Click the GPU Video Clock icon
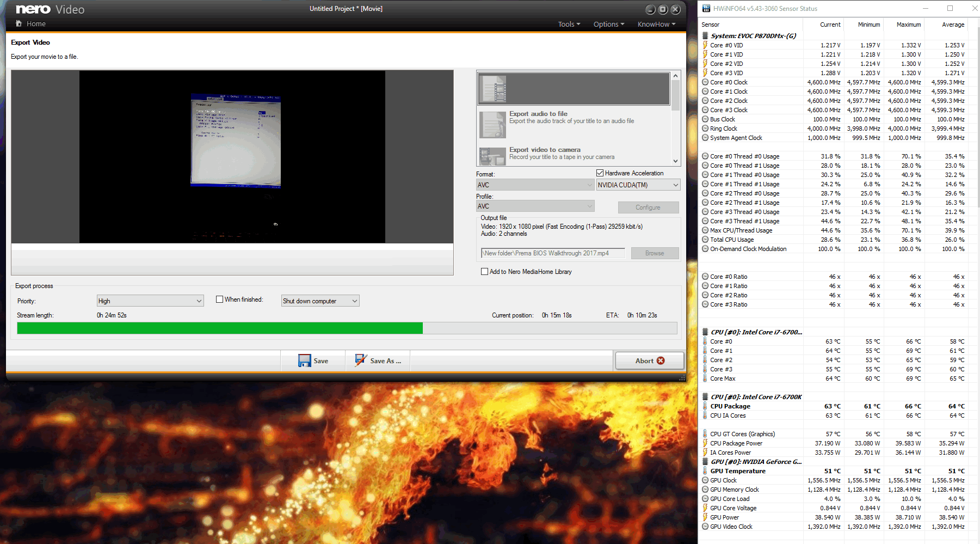Image resolution: width=980 pixels, height=544 pixels. (705, 527)
